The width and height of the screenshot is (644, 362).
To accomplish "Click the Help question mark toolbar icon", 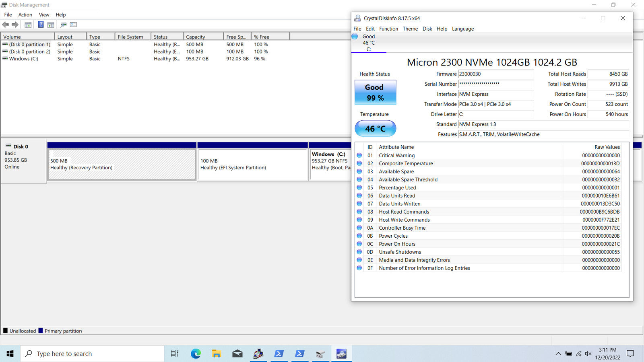I will (41, 25).
